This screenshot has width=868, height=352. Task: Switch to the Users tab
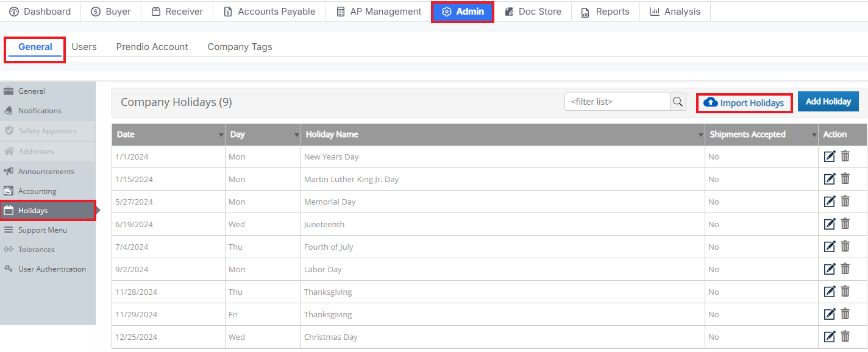[84, 47]
